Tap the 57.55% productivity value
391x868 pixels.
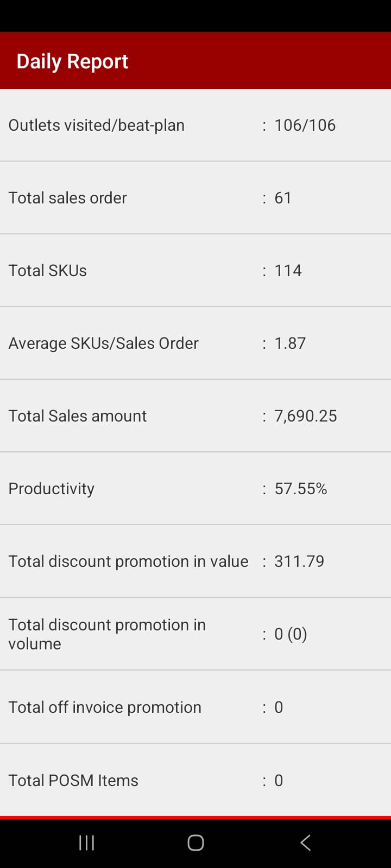[301, 489]
